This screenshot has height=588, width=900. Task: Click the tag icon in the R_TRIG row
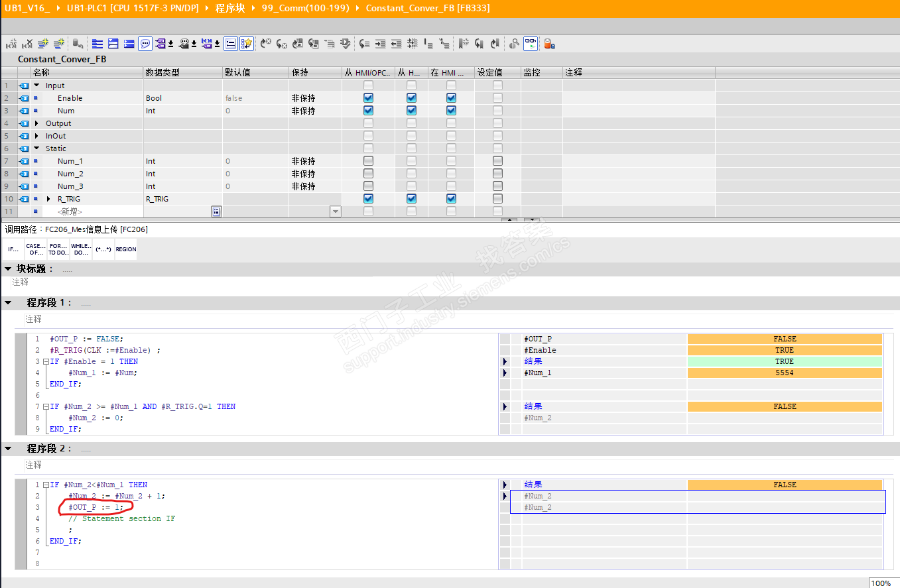23,199
